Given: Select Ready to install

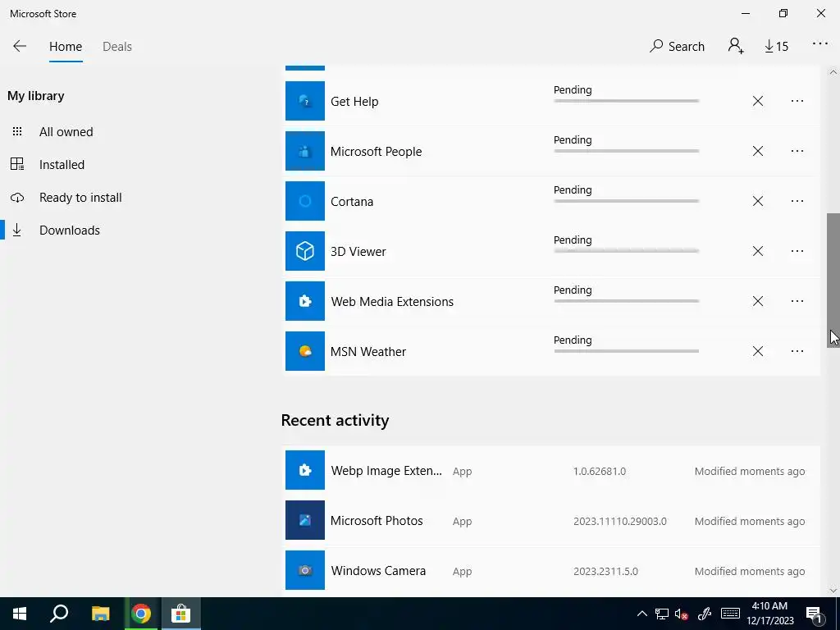Looking at the screenshot, I should point(80,197).
